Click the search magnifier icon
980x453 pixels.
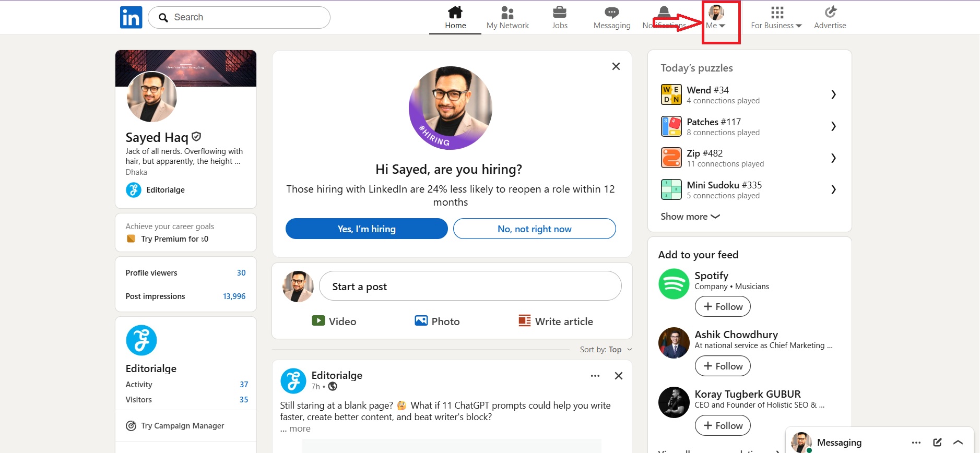point(163,18)
